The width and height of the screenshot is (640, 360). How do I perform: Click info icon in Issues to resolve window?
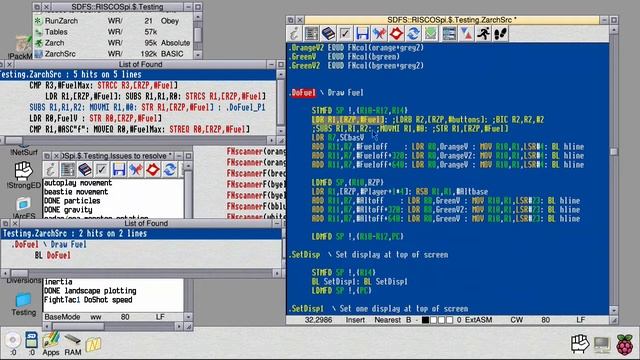click(x=51, y=169)
